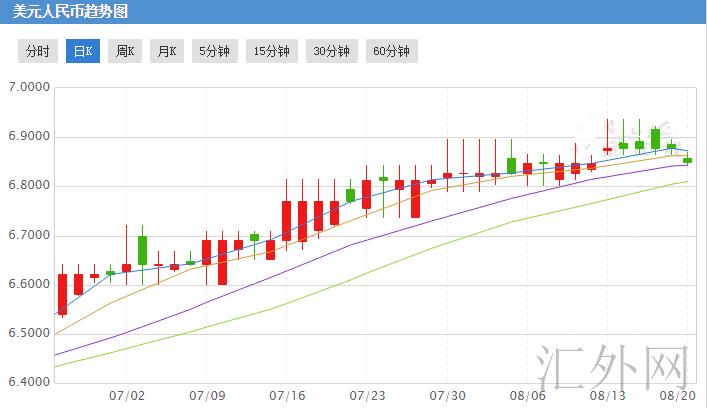707x408 pixels.
Task: Select the last green candlestick above 08/20
Action: point(688,160)
